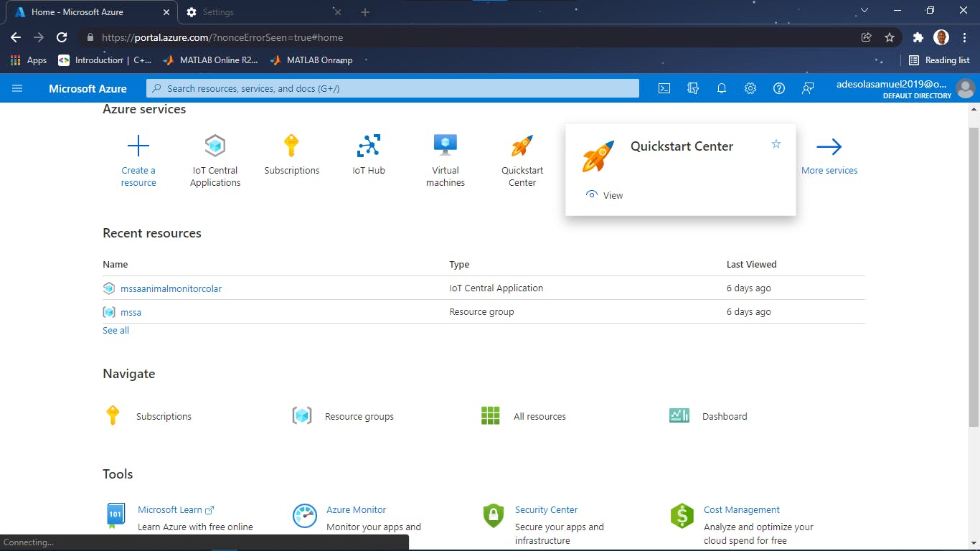This screenshot has width=980, height=551.
Task: Navigate to All resources
Action: point(540,416)
